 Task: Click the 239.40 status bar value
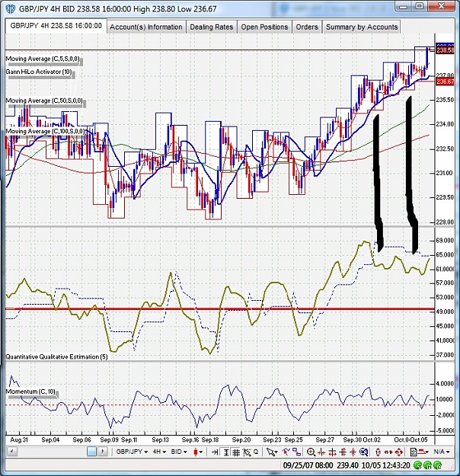pos(347,465)
